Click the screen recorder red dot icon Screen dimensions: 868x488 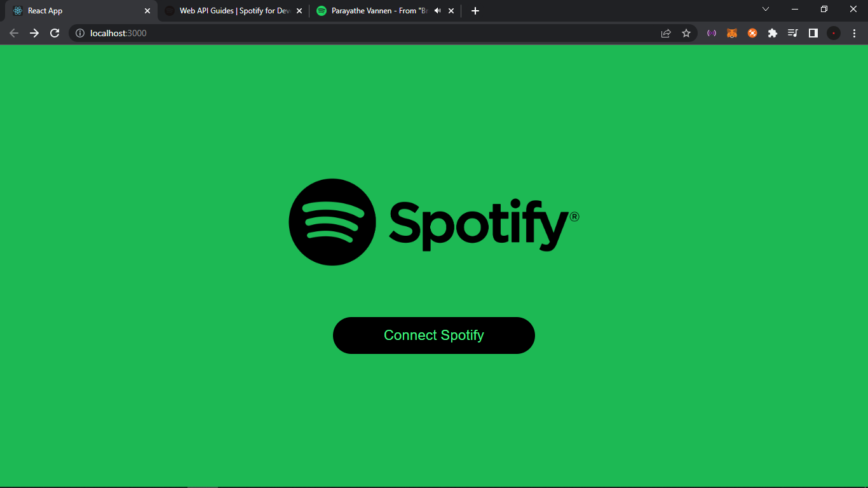click(x=834, y=33)
